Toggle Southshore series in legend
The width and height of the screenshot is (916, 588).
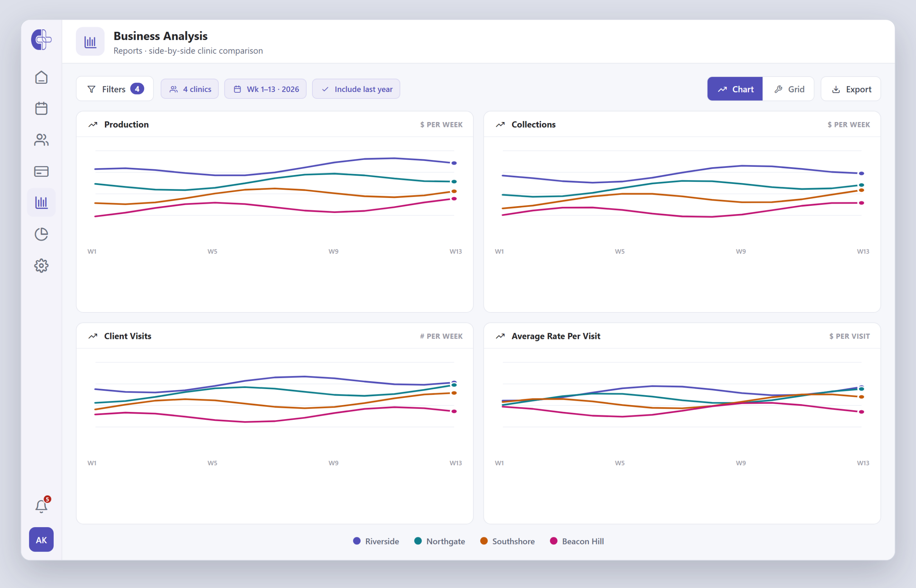(507, 541)
